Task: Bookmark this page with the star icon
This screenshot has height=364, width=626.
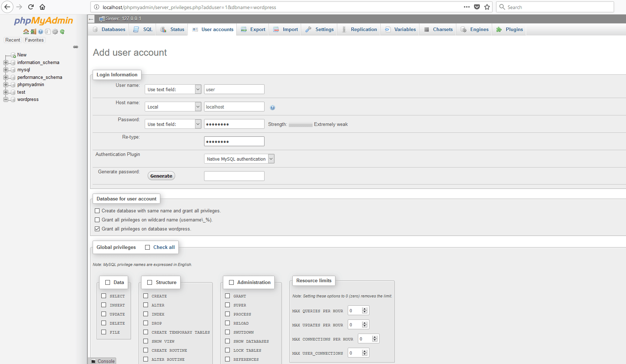Action: pos(487,7)
